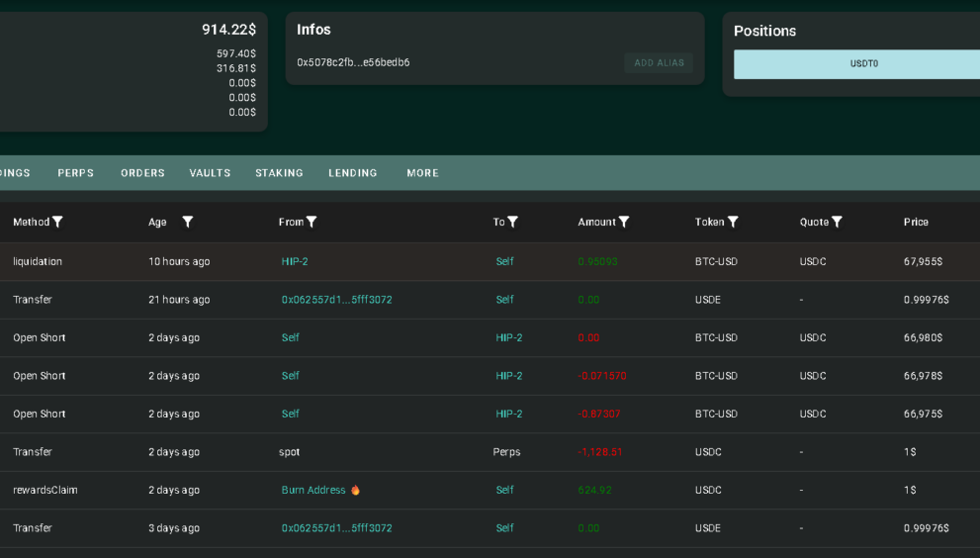
Task: Go to the Vaults tab
Action: (x=210, y=173)
